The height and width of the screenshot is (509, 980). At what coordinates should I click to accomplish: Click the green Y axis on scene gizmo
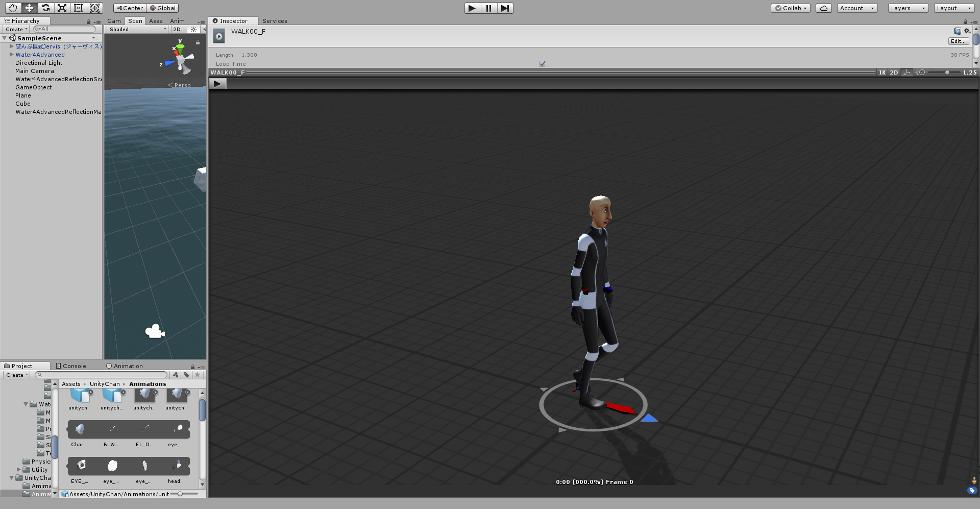coord(180,47)
